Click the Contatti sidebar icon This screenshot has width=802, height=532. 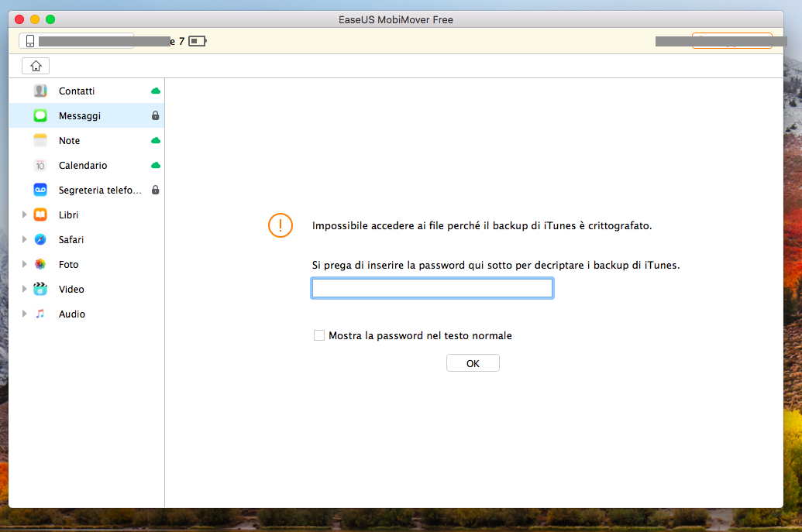[40, 91]
